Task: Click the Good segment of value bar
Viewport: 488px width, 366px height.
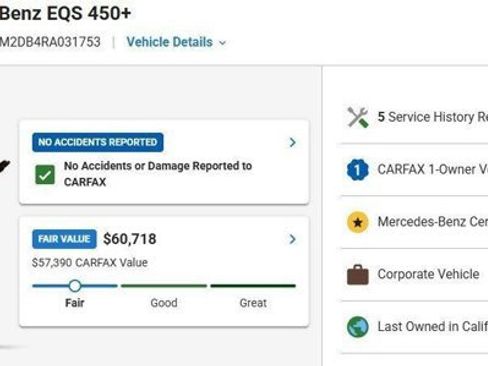Action: (x=164, y=286)
